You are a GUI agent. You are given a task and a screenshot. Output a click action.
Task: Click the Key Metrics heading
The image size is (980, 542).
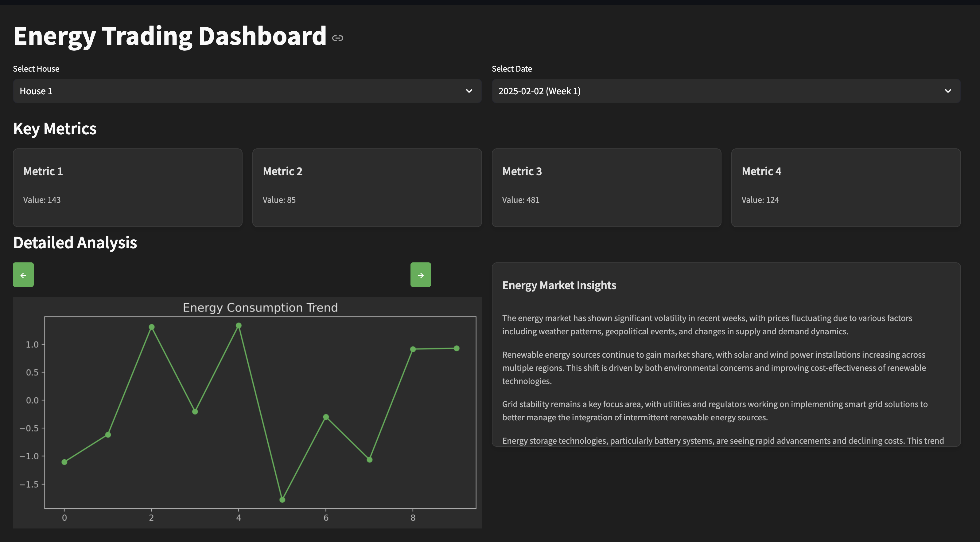point(55,129)
